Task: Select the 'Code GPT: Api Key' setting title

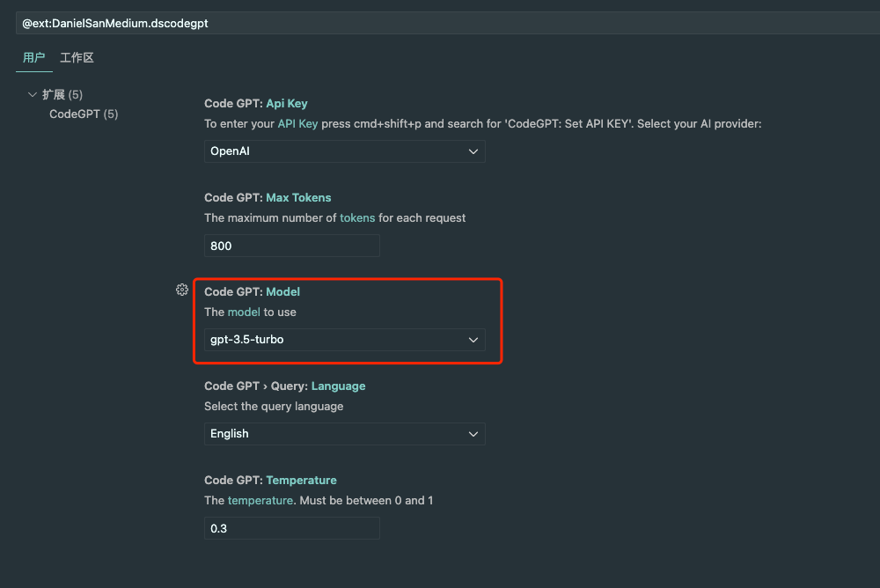Action: click(x=255, y=104)
